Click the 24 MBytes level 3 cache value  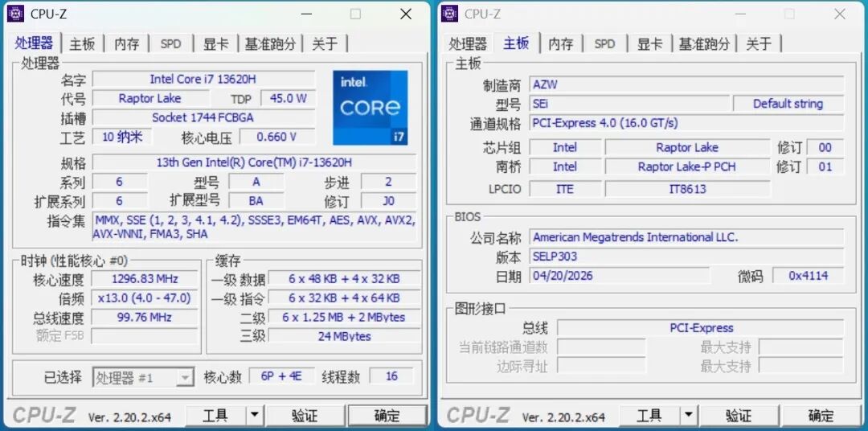(x=344, y=336)
